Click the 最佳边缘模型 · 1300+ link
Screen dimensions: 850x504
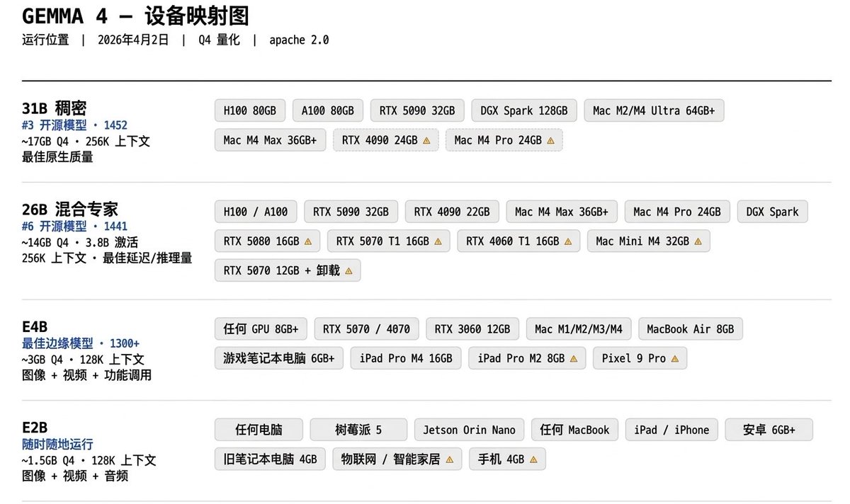pos(81,343)
